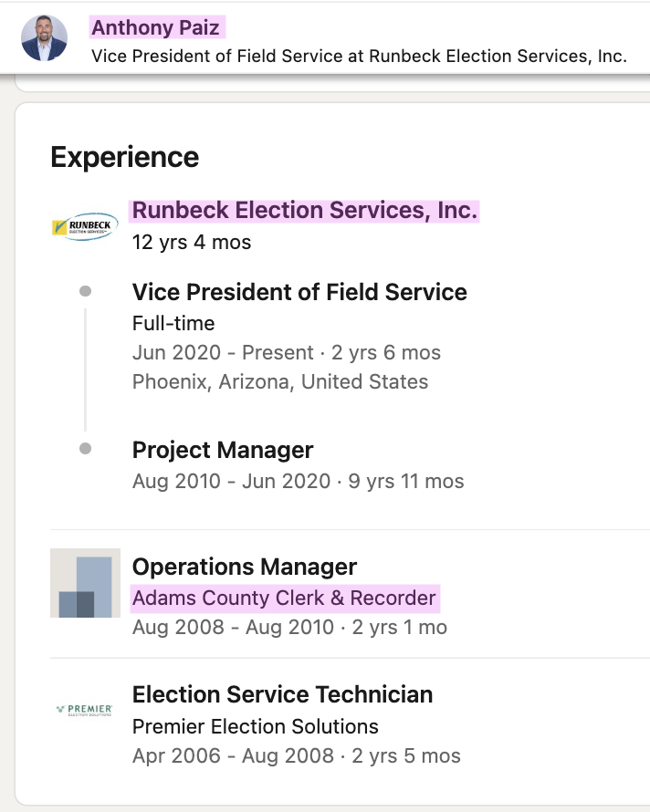Click the timeline dot beside Project Manager
This screenshot has height=812, width=650.
(86, 449)
